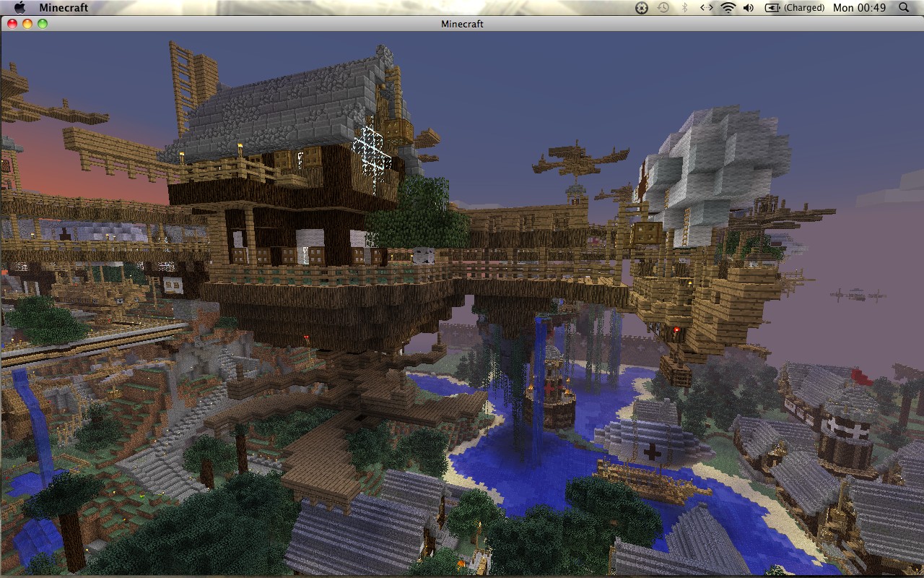This screenshot has width=924, height=578.
Task: Minimize Minecraft window with yellow button
Action: 27,24
